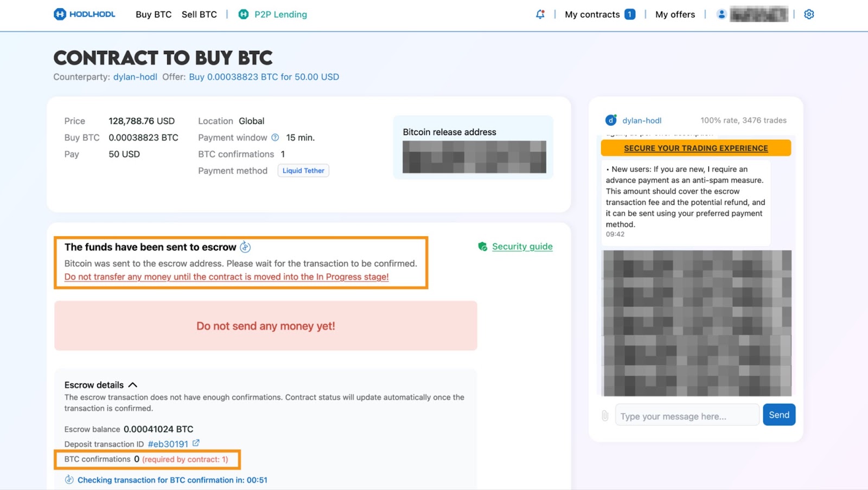Open the deposit transaction external link icon

[x=196, y=443]
